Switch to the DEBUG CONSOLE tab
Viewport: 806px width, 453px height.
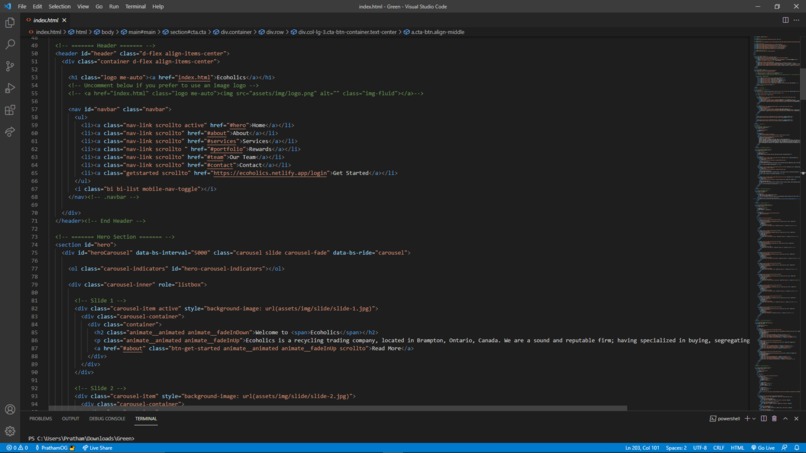point(107,419)
